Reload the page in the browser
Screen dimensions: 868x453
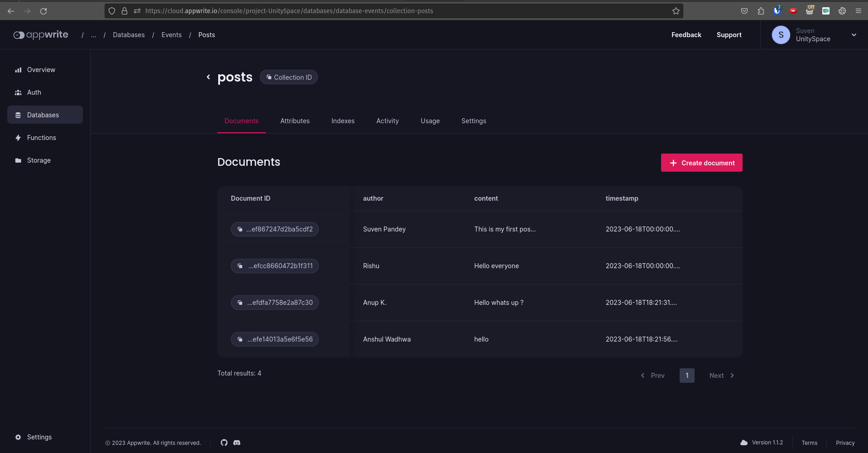pyautogui.click(x=43, y=11)
